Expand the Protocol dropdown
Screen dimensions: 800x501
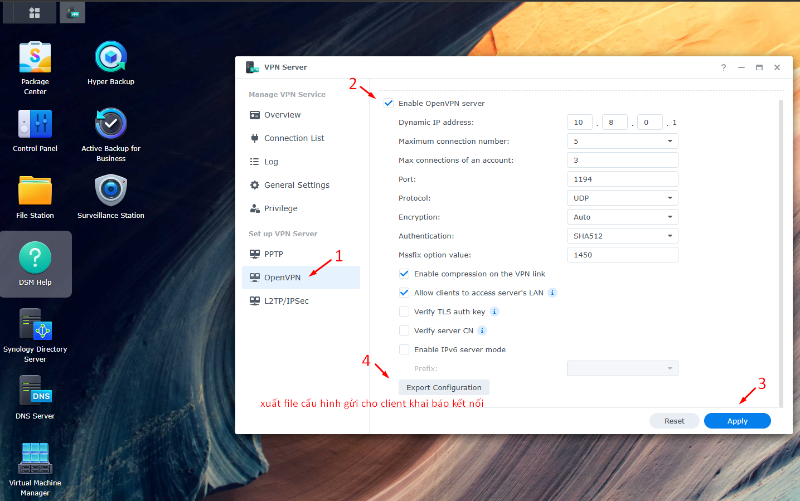click(622, 198)
